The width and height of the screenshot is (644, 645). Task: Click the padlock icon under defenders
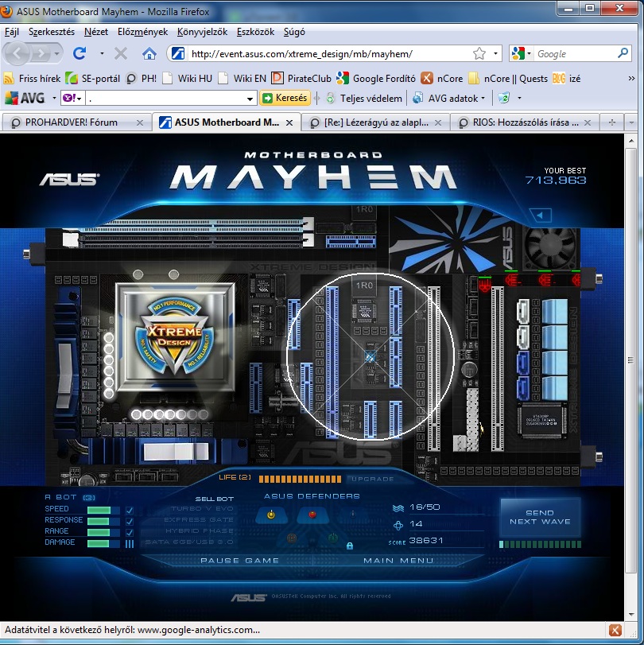click(350, 546)
